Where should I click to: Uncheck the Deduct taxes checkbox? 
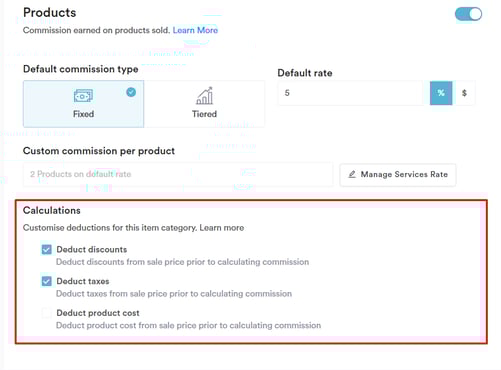[x=47, y=281]
